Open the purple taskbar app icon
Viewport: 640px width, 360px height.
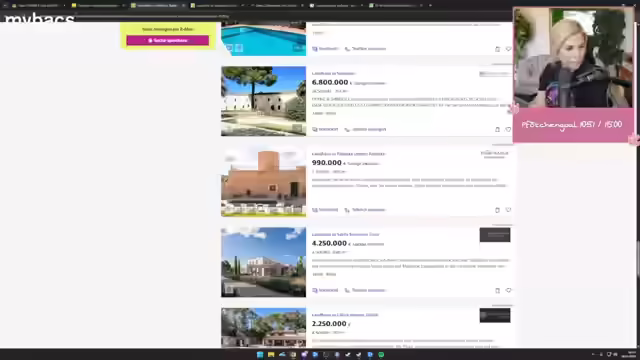[x=304, y=355]
